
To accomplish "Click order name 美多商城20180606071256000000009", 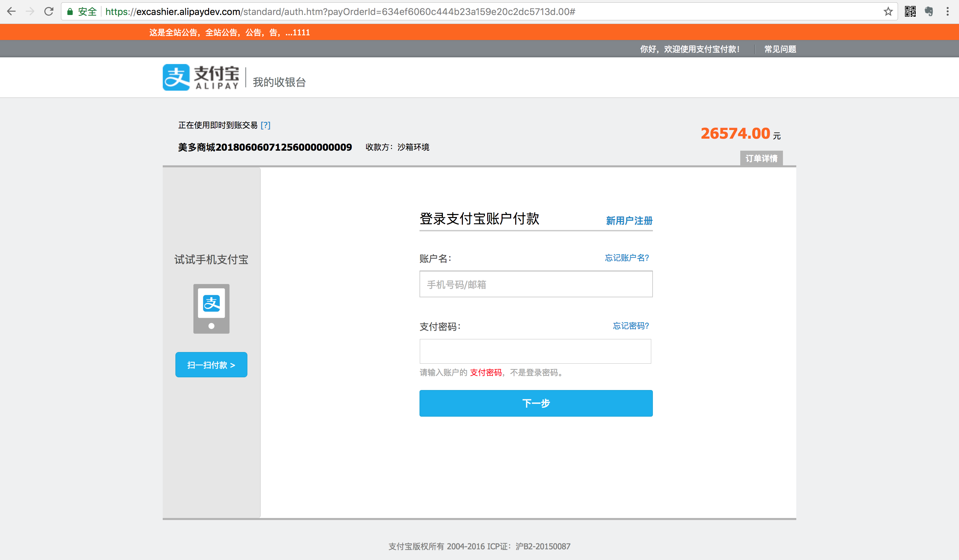I will 265,147.
